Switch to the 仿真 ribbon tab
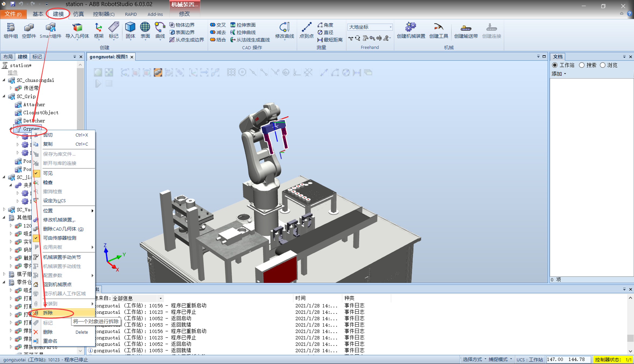 tap(78, 14)
